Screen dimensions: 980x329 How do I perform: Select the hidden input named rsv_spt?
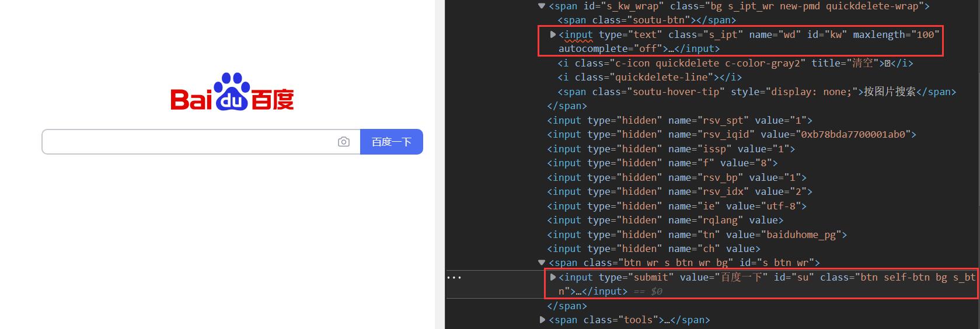point(679,121)
